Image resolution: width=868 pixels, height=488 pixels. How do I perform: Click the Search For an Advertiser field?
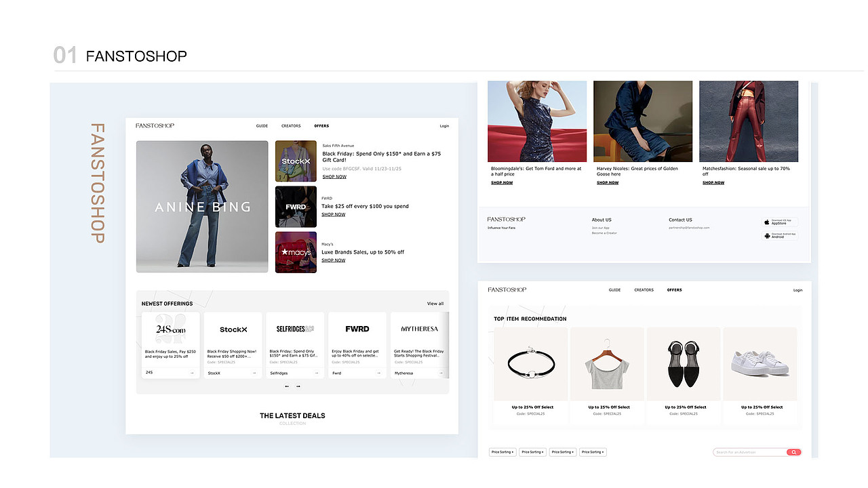pos(749,452)
